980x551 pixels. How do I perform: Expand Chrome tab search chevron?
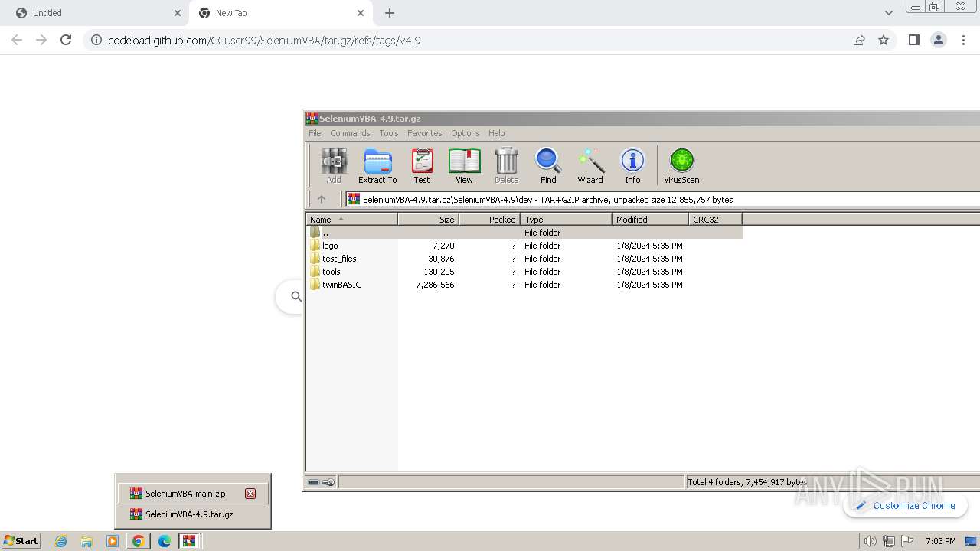[888, 13]
